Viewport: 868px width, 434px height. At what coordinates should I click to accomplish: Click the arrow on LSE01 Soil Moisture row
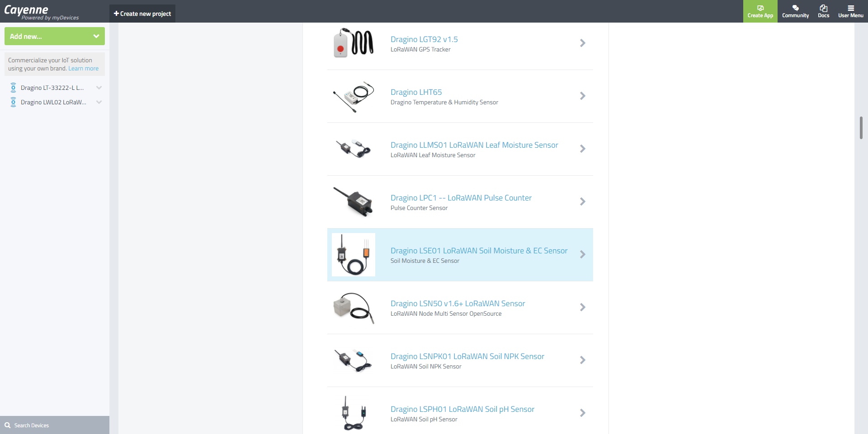pyautogui.click(x=583, y=254)
